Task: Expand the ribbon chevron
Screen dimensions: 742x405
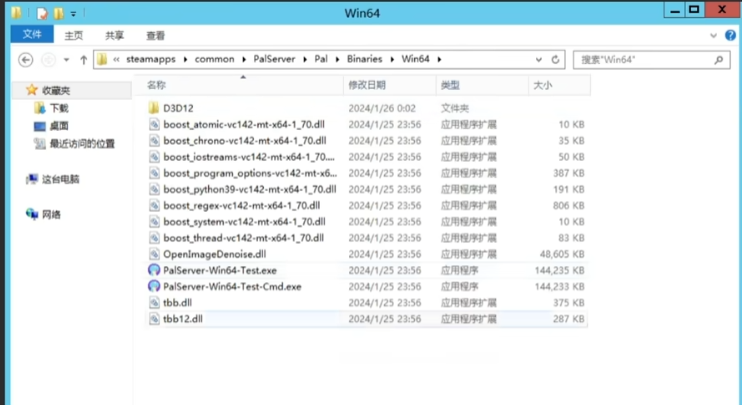Action: [714, 35]
